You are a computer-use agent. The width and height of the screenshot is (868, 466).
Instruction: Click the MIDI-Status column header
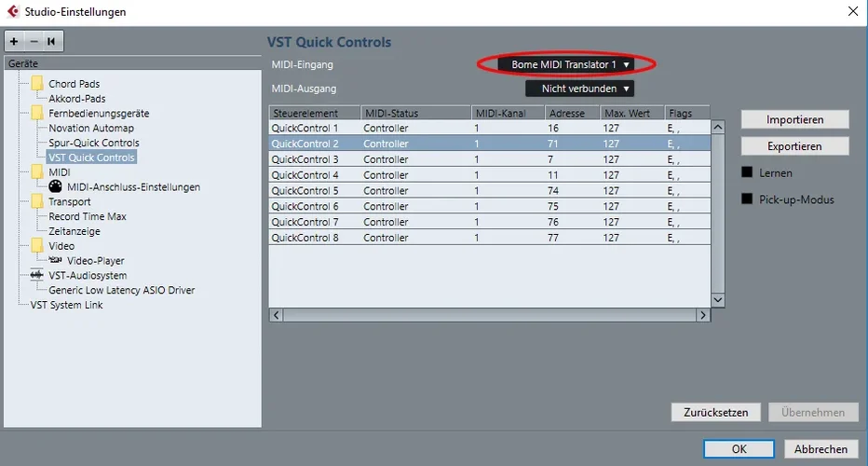click(x=415, y=113)
